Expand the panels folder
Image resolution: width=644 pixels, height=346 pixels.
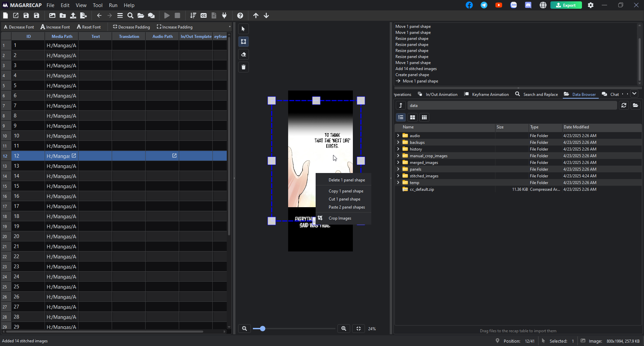click(x=398, y=169)
